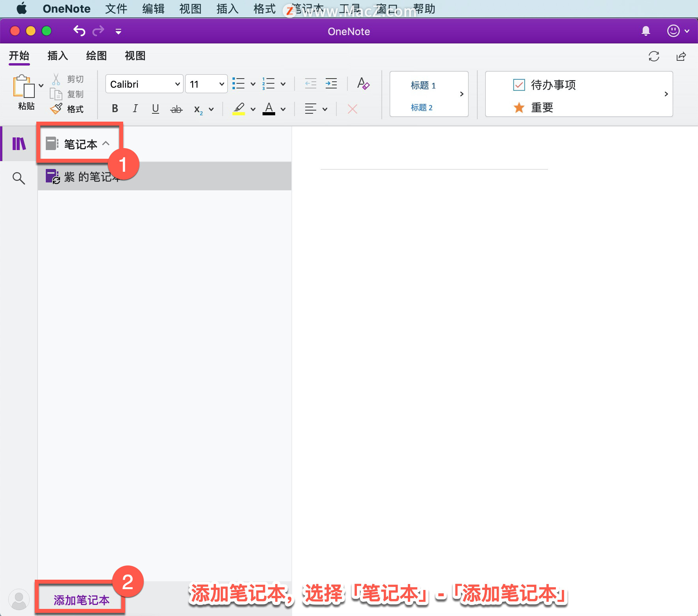Increase indent of paragraph
The height and width of the screenshot is (616, 698).
point(331,83)
